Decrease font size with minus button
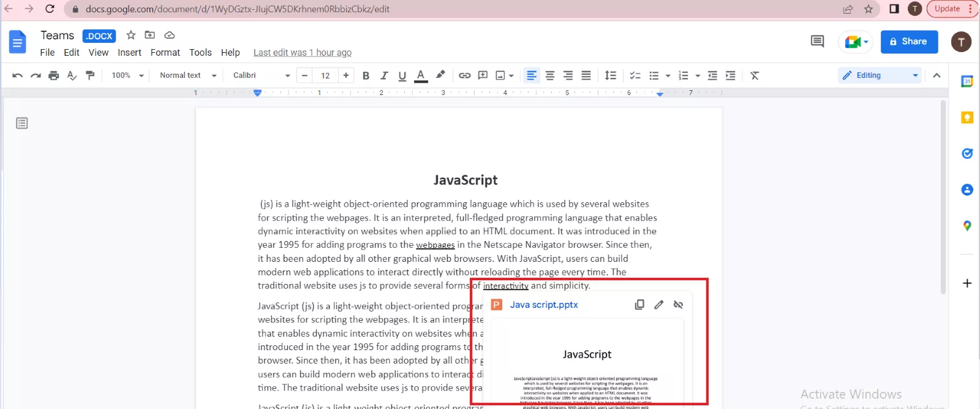 [304, 75]
